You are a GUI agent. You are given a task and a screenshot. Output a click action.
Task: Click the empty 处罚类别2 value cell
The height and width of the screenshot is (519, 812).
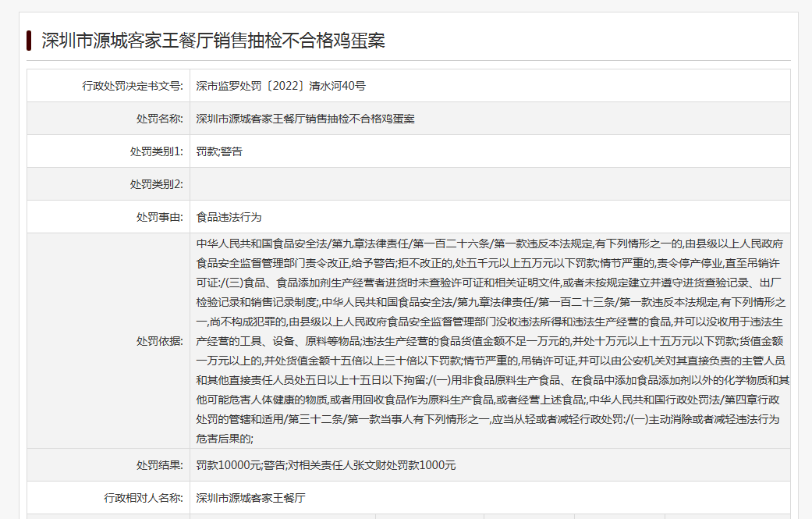489,184
